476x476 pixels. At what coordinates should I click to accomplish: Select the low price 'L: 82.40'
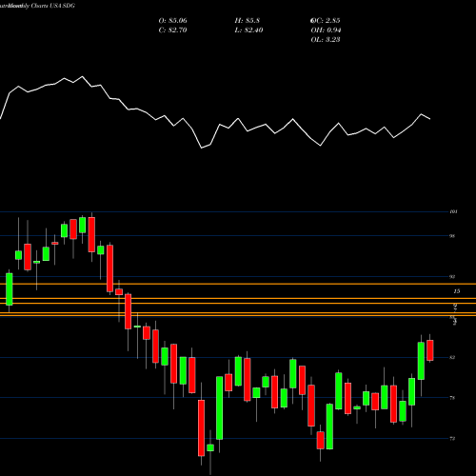(248, 30)
